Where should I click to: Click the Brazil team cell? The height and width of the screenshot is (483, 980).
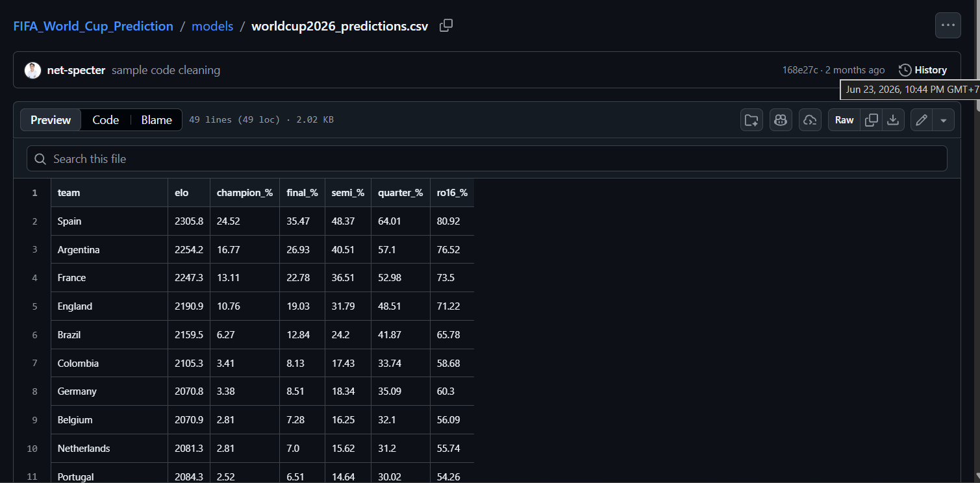coord(109,335)
